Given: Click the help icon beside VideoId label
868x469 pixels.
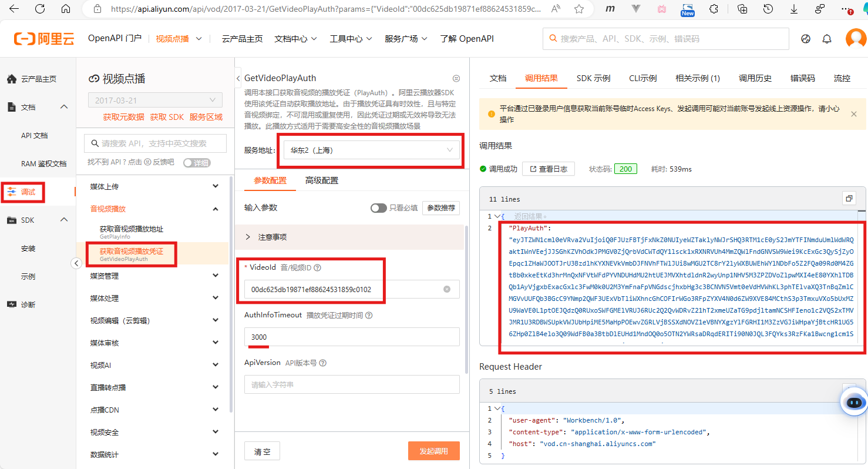Looking at the screenshot, I should click(x=318, y=267).
